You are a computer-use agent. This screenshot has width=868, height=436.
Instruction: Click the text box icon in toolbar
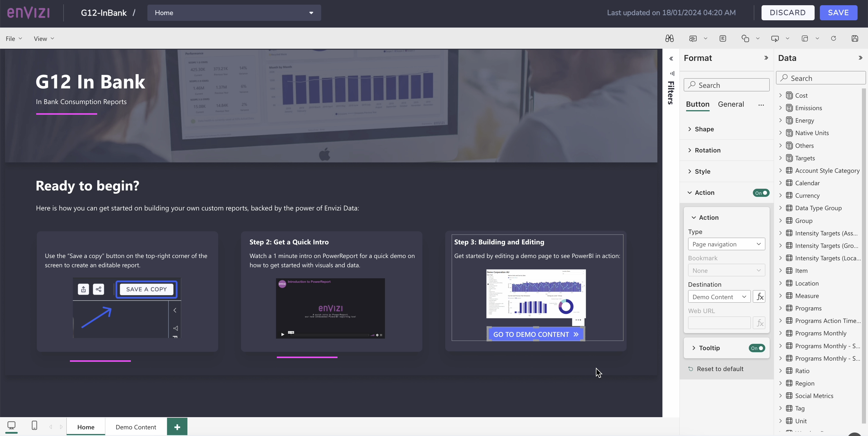tap(723, 38)
